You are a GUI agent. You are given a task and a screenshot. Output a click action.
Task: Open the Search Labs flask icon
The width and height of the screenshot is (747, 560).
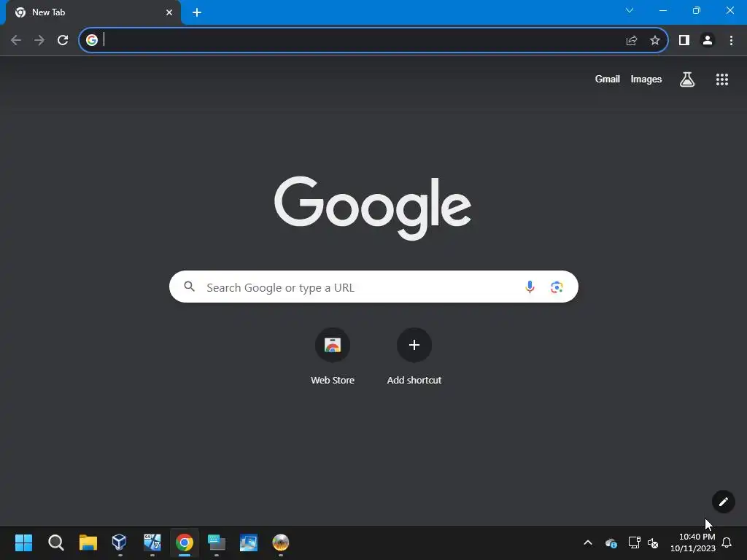click(687, 79)
